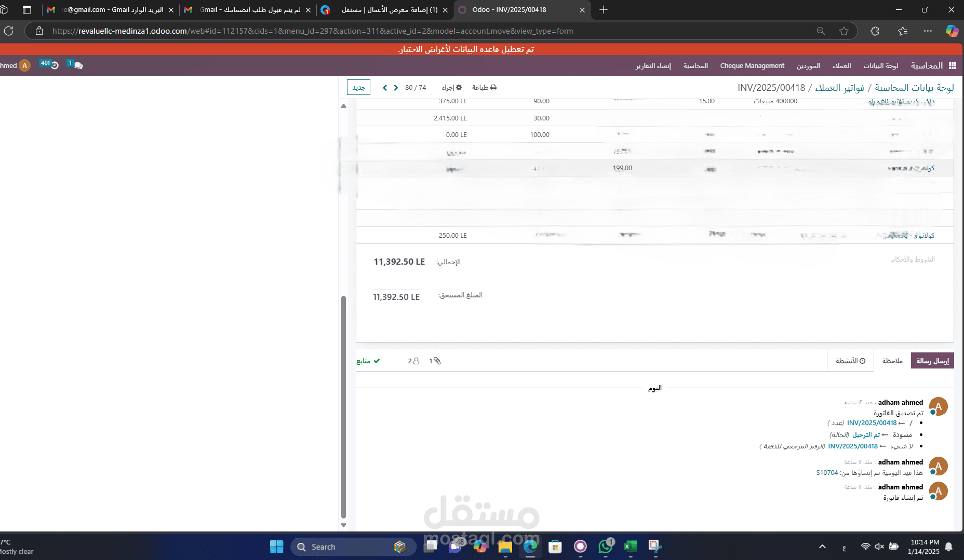Open the فواتير العملاء breadcrumb link
The height and width of the screenshot is (560, 964).
pyautogui.click(x=840, y=88)
